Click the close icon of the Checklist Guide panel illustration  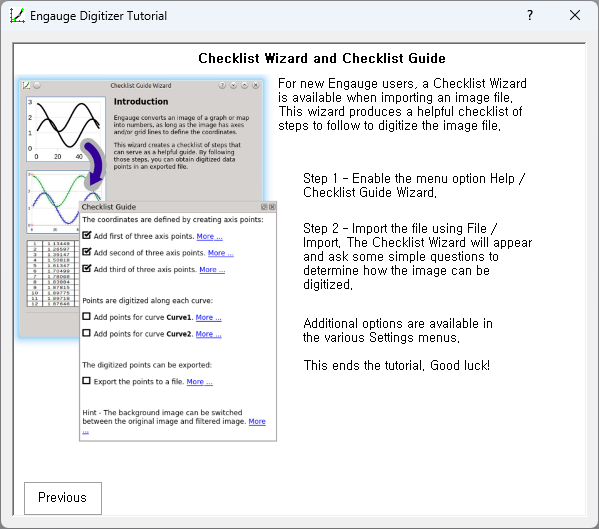click(272, 207)
